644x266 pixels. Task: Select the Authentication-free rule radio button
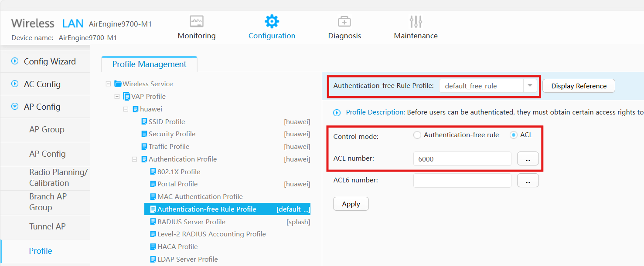click(417, 135)
